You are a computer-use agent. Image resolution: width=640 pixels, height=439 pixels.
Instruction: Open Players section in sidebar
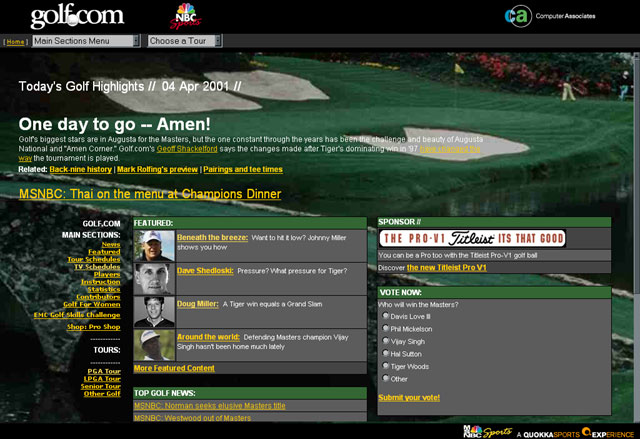pos(107,274)
